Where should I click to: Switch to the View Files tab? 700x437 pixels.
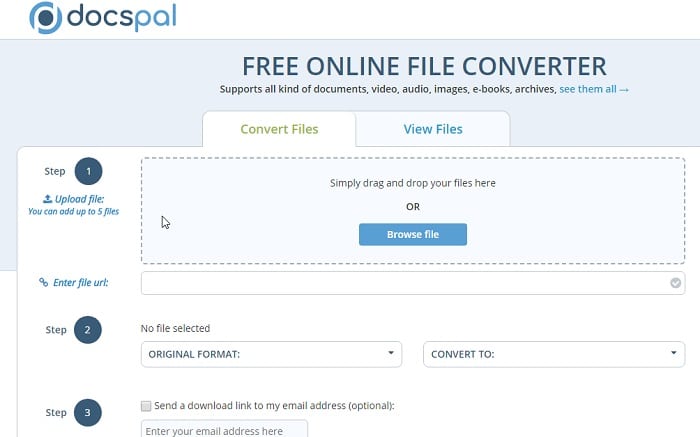tap(433, 129)
